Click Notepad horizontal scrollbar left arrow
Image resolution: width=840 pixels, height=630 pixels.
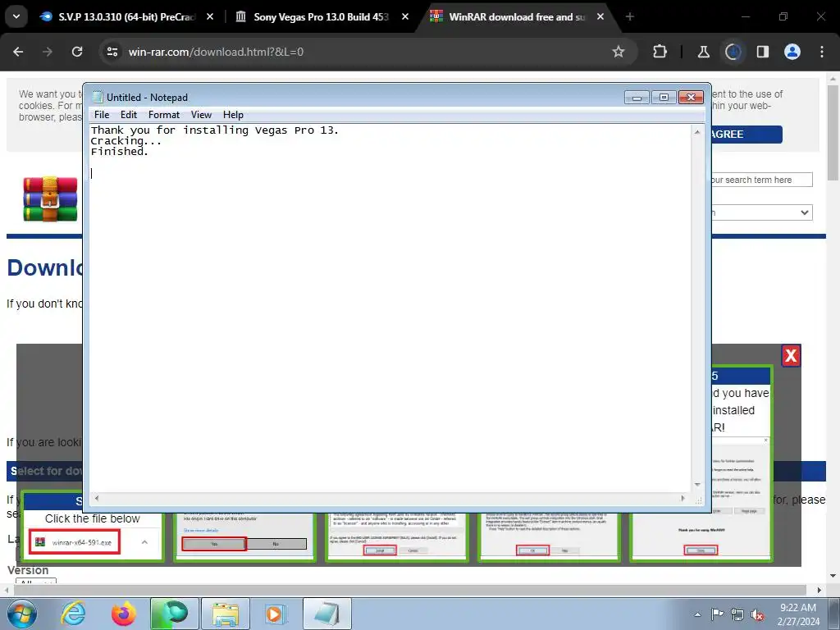[97, 498]
